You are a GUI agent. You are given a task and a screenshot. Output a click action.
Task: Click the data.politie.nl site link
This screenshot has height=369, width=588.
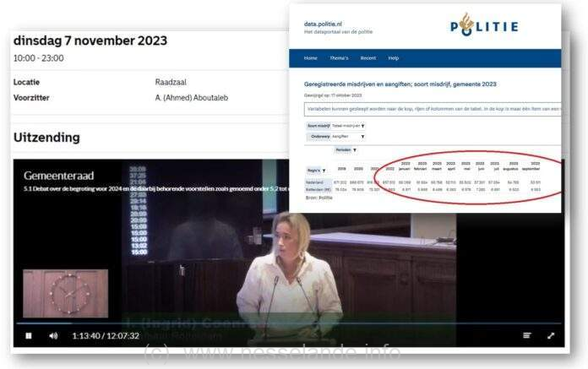point(323,24)
